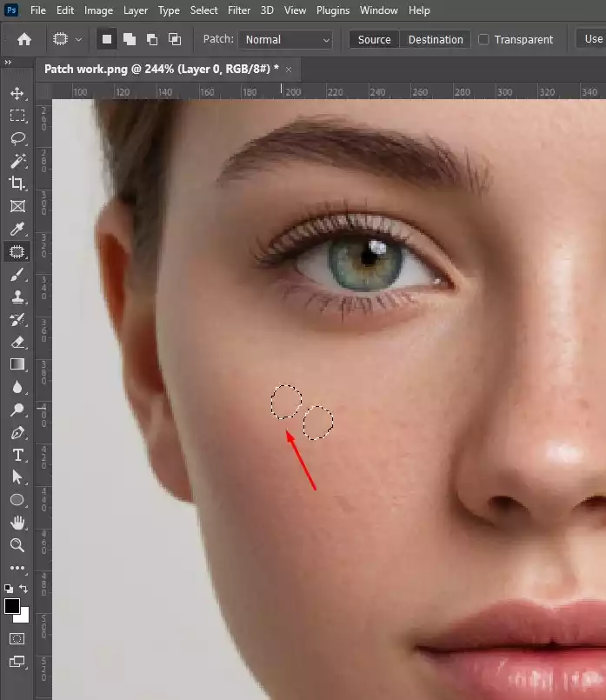606x700 pixels.
Task: Open the 3D menu
Action: point(267,10)
